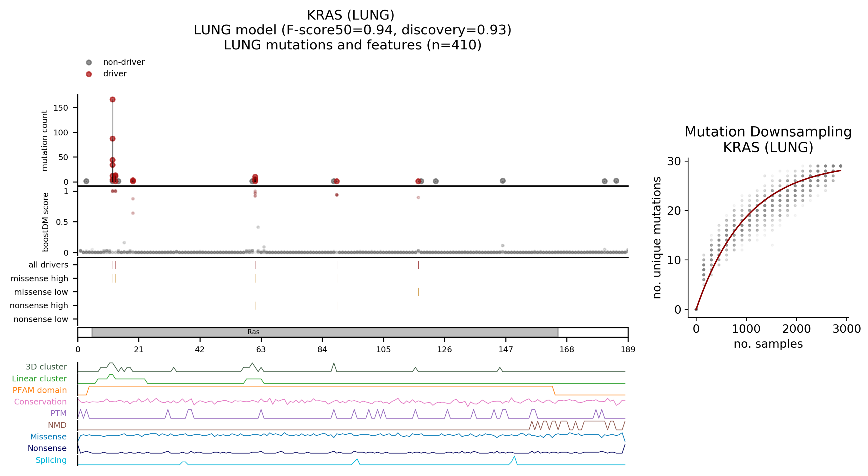
Task: Click the Missense track label
Action: coord(48,437)
